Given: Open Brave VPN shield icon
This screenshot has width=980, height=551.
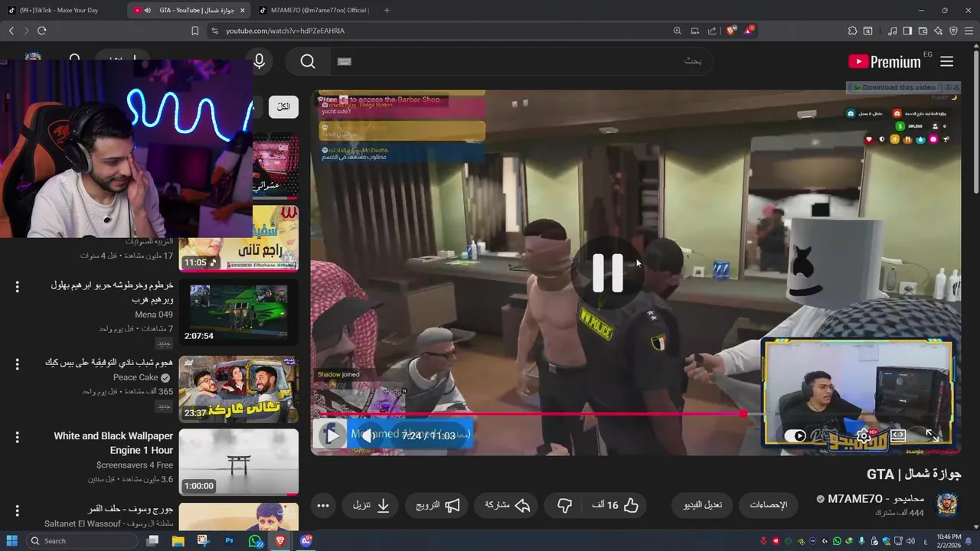Looking at the screenshot, I should click(953, 31).
